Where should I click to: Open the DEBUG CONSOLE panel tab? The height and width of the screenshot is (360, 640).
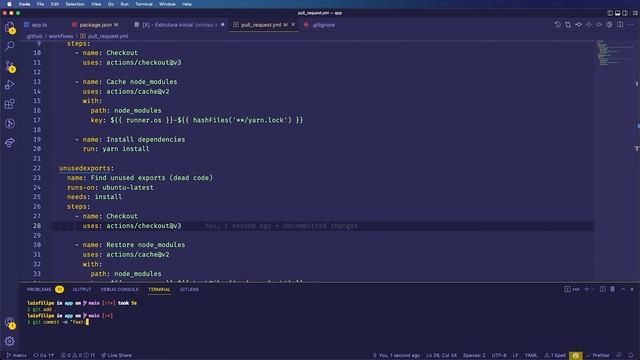coord(120,289)
